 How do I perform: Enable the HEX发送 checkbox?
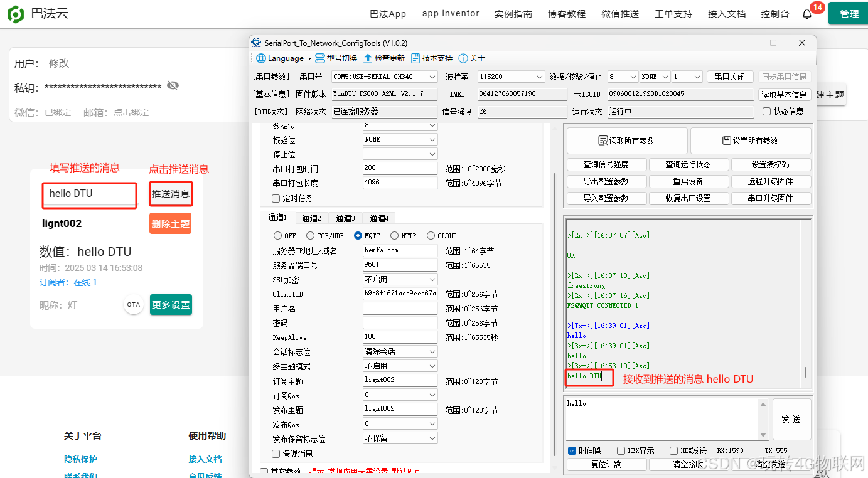[x=673, y=450]
